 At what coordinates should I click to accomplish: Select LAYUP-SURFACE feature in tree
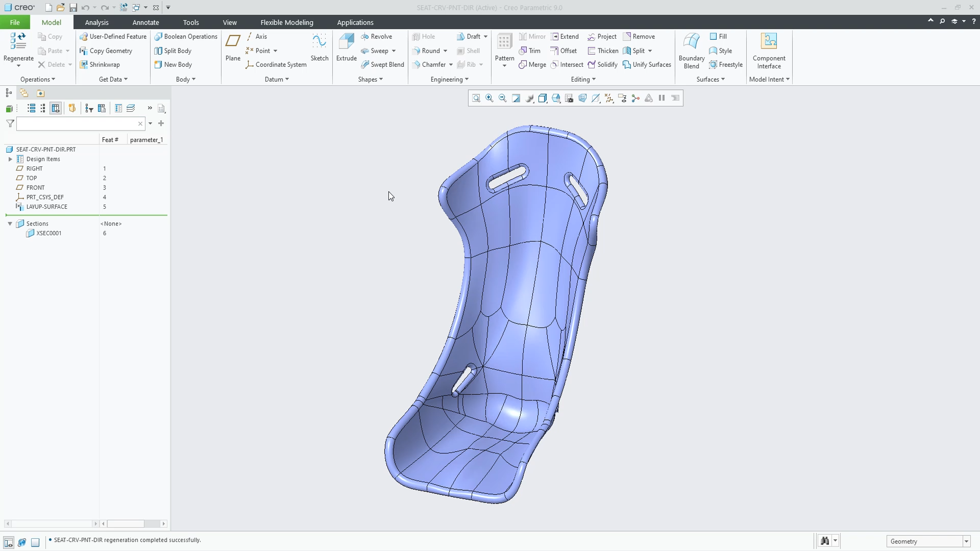pyautogui.click(x=47, y=207)
